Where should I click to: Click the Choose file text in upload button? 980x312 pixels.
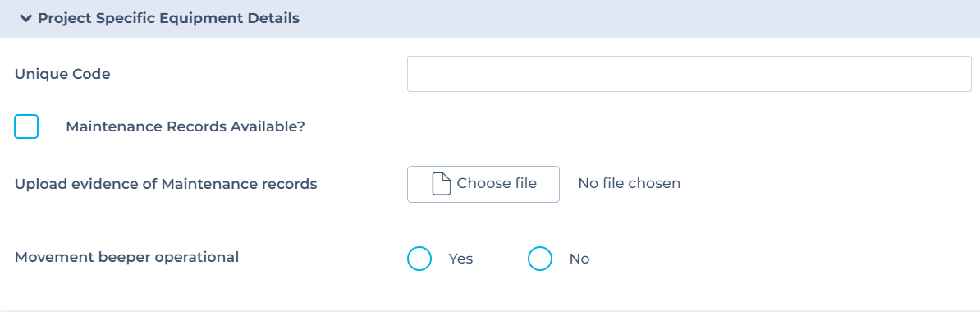(x=497, y=183)
